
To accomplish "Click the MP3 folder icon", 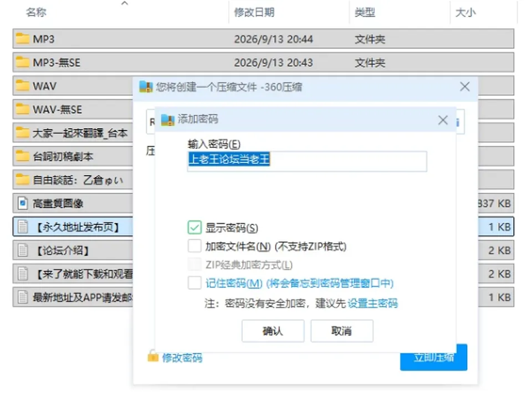I will pyautogui.click(x=22, y=39).
